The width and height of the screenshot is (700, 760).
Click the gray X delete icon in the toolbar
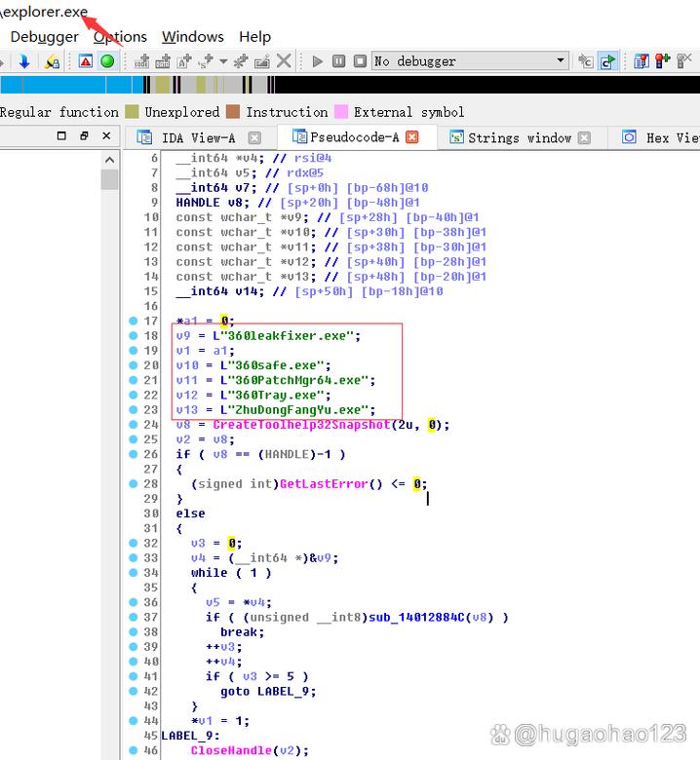tap(284, 61)
